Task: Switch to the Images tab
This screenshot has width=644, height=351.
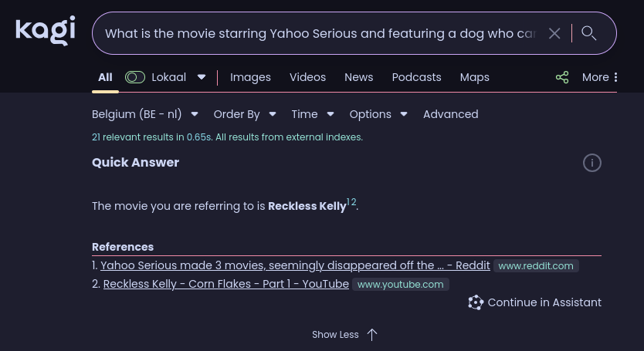Action: (x=250, y=77)
